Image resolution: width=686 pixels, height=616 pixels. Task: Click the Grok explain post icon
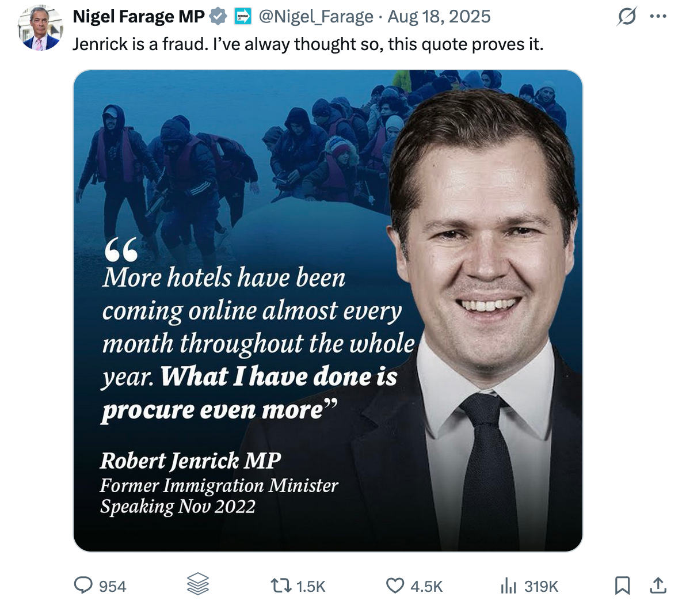626,17
